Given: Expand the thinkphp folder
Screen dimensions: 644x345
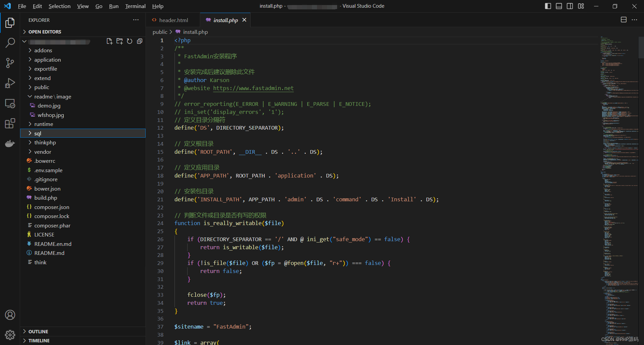Looking at the screenshot, I should click(83, 142).
